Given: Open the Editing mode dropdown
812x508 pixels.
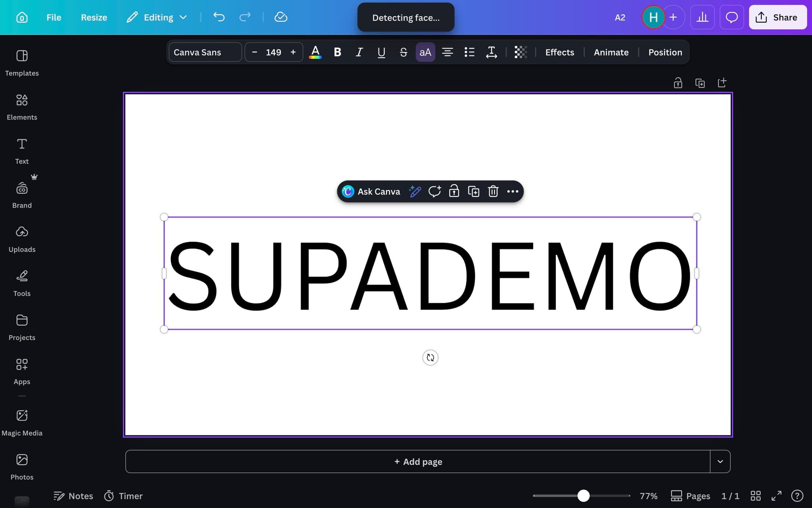Looking at the screenshot, I should pos(157,17).
